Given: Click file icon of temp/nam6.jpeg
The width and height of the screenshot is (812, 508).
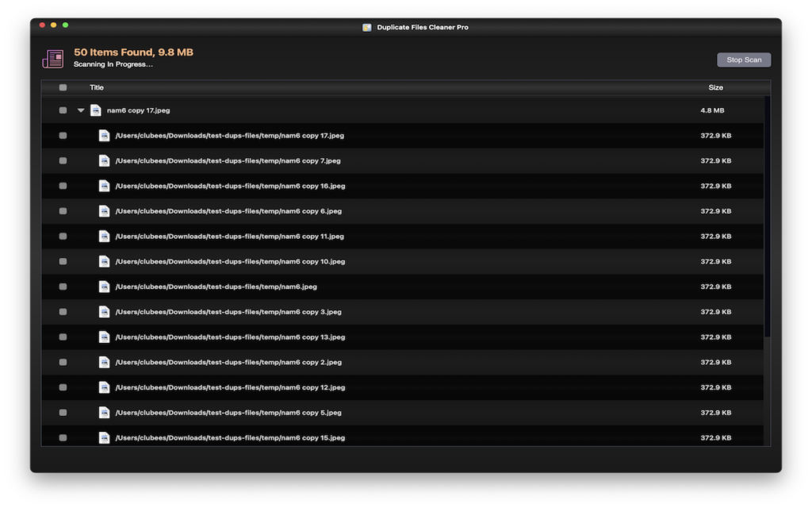Looking at the screenshot, I should click(x=104, y=287).
